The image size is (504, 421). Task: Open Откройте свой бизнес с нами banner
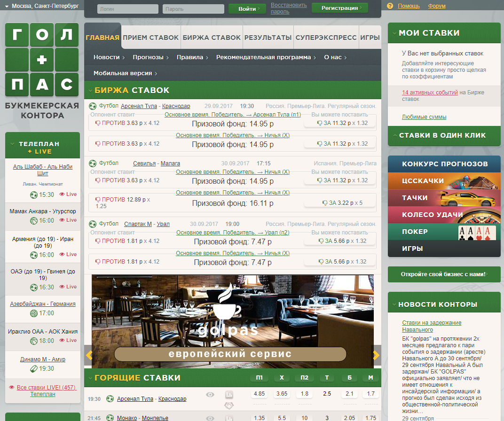pyautogui.click(x=444, y=274)
